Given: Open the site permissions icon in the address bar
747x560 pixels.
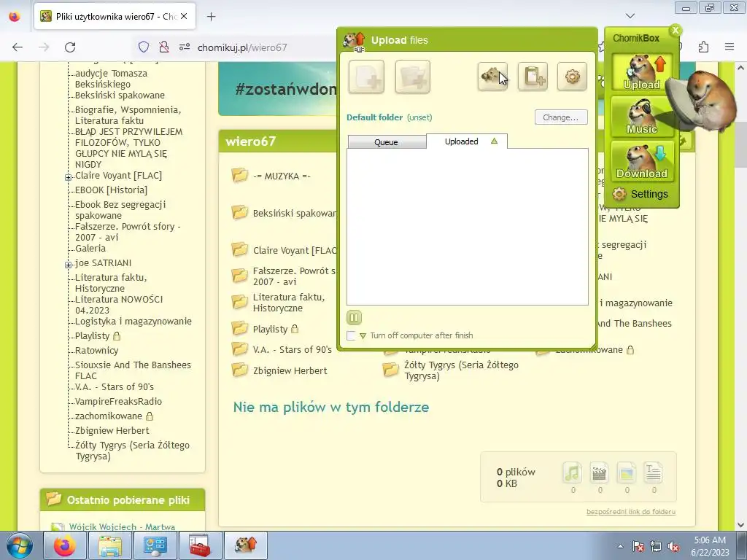Looking at the screenshot, I should pyautogui.click(x=185, y=47).
